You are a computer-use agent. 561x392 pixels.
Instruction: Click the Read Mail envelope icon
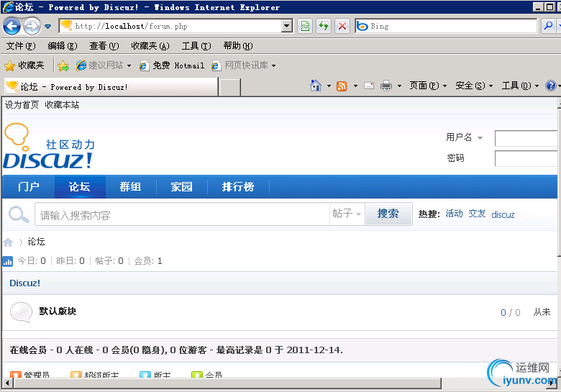[369, 86]
